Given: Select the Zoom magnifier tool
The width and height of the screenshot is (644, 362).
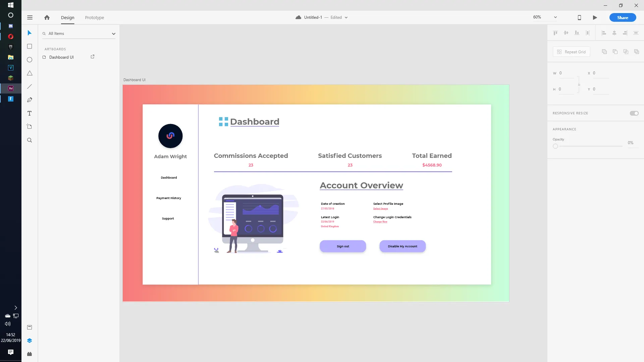Looking at the screenshot, I should (x=30, y=140).
